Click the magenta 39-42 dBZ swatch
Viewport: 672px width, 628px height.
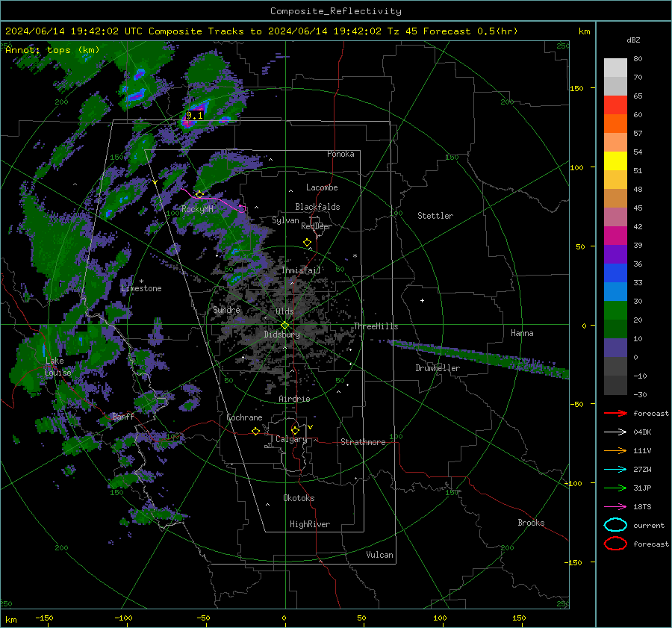[x=615, y=236]
